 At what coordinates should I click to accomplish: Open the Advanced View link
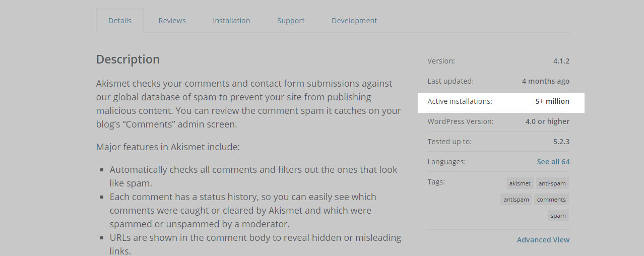(x=543, y=240)
